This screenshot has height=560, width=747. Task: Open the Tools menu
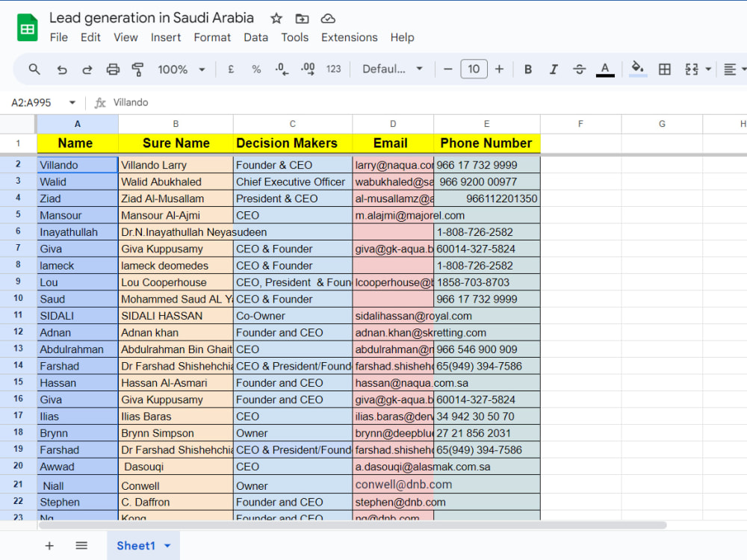(x=294, y=37)
